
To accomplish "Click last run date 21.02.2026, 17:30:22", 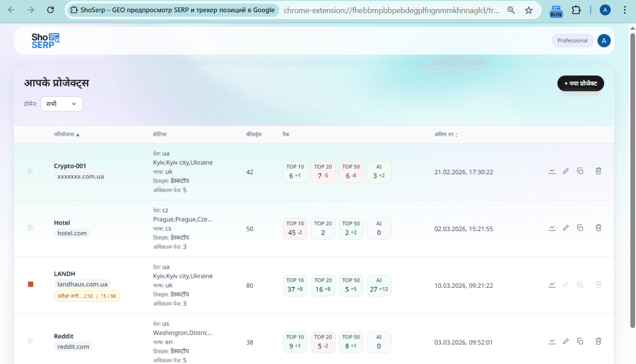I will pos(464,172).
